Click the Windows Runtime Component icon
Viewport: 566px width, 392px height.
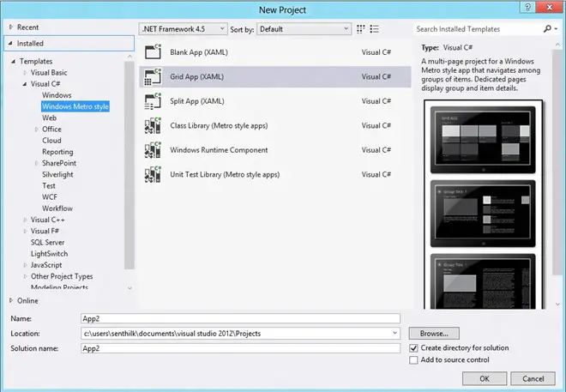153,150
